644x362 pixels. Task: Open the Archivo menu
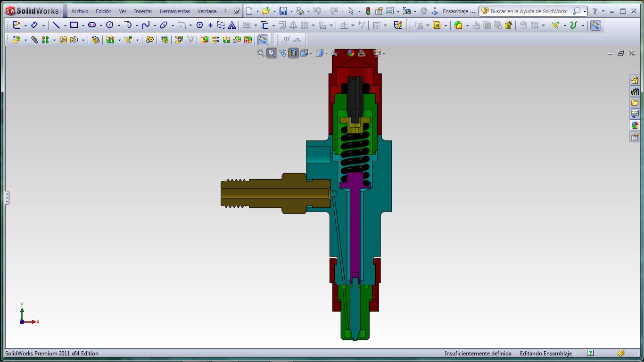80,11
